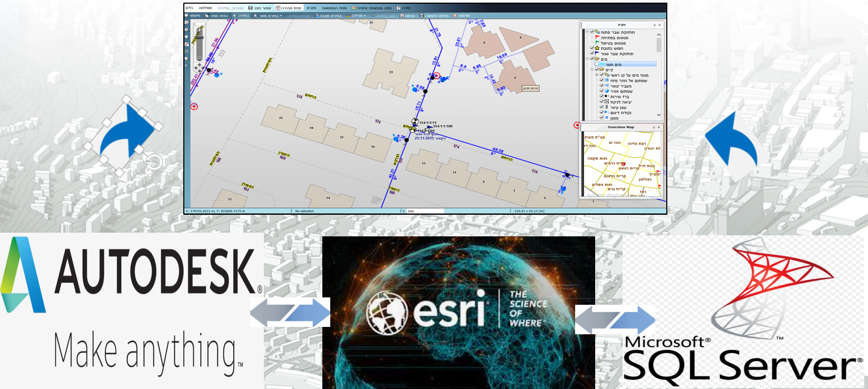
Task: Click the minus button below the zoom slider
Action: (199, 58)
